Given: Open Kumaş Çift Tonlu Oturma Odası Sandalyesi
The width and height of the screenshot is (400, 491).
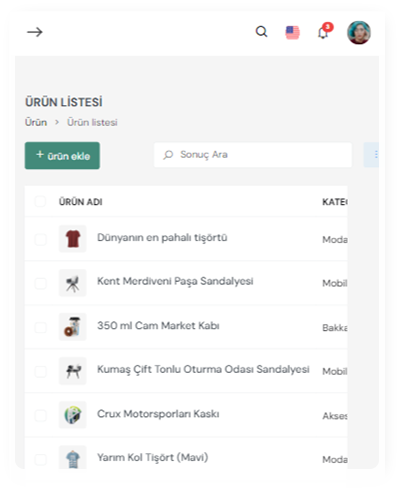Looking at the screenshot, I should [x=203, y=369].
